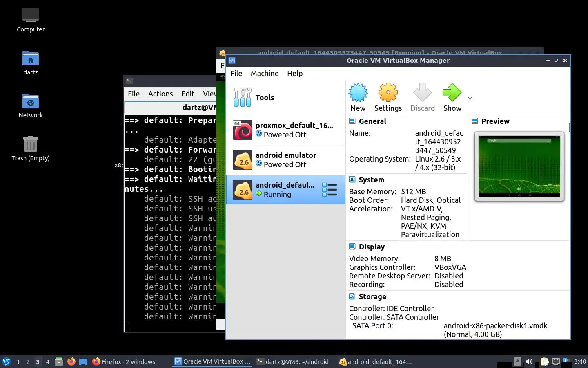
Task: Switch to android_default_164 VM window task
Action: (376, 361)
